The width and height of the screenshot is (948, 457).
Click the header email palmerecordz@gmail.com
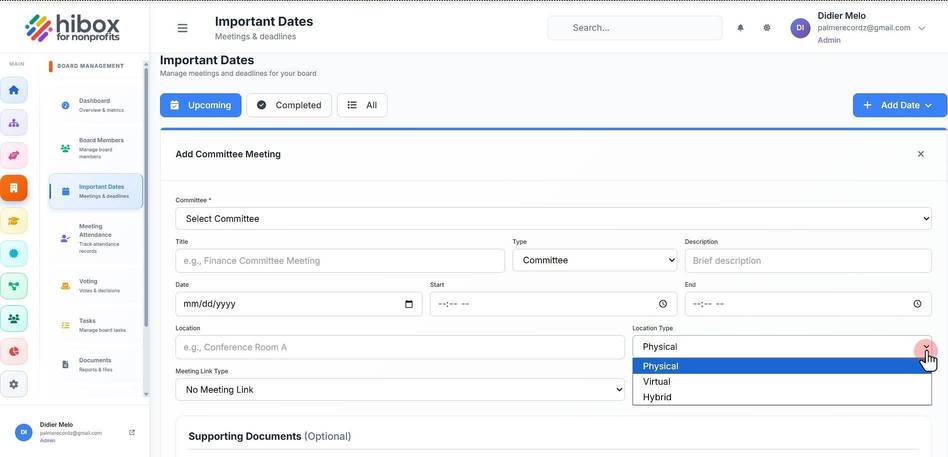pos(864,28)
